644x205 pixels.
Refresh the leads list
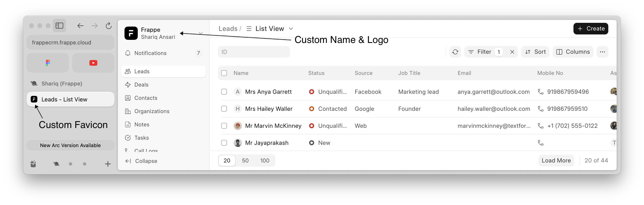455,52
